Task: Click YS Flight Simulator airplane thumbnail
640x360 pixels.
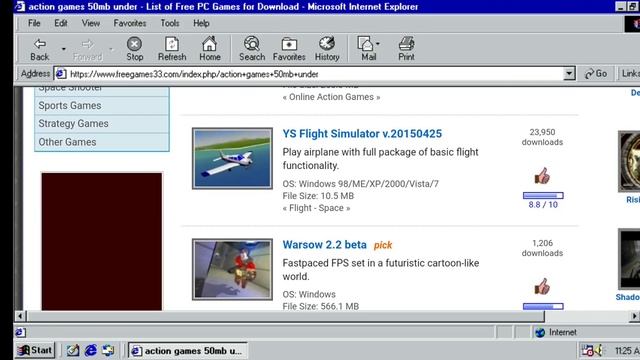Action: 232,158
